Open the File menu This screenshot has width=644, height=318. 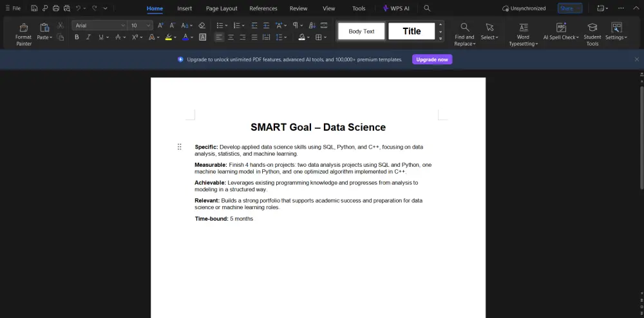pyautogui.click(x=13, y=8)
